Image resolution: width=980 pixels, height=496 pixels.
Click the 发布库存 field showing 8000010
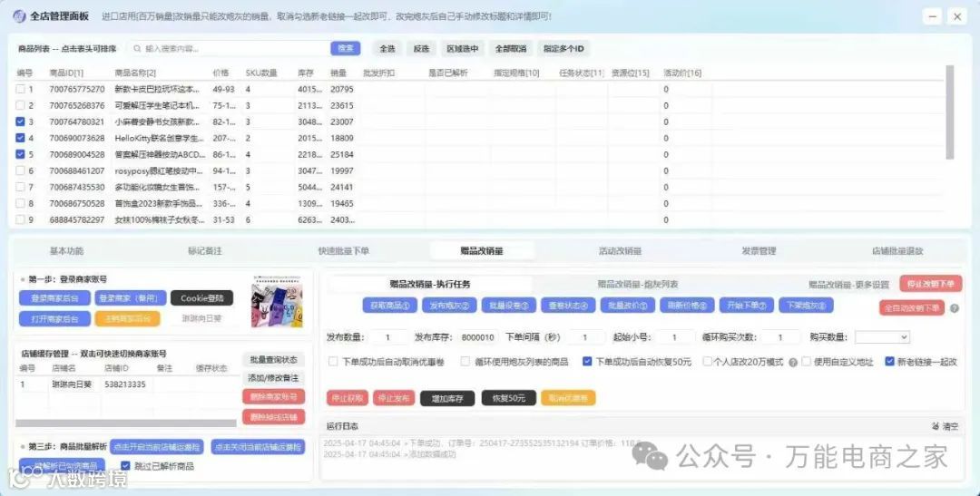coord(477,337)
